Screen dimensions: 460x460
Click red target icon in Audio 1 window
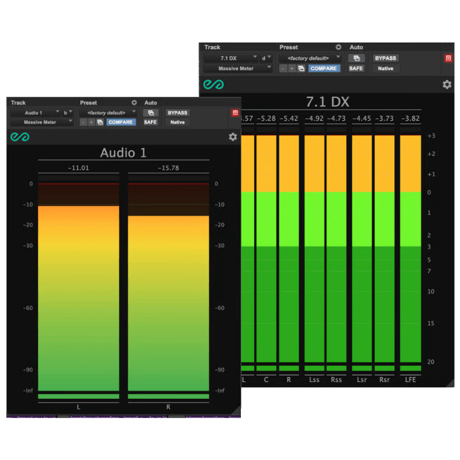[x=235, y=113]
